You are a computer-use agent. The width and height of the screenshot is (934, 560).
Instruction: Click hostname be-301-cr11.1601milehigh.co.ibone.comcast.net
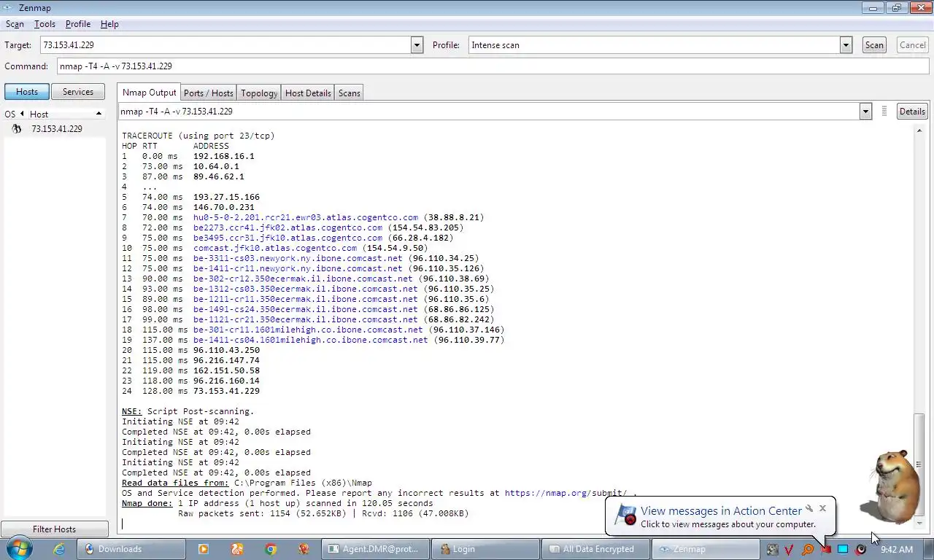click(308, 330)
